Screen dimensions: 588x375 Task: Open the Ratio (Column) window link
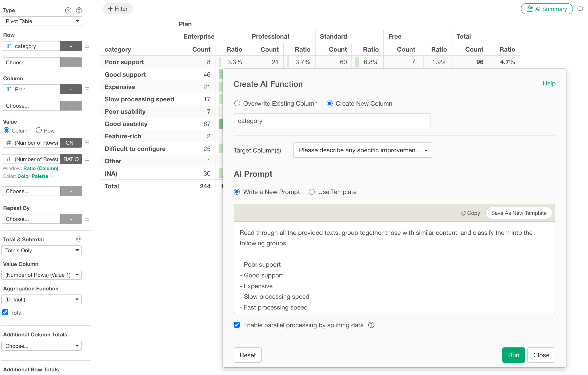point(41,168)
